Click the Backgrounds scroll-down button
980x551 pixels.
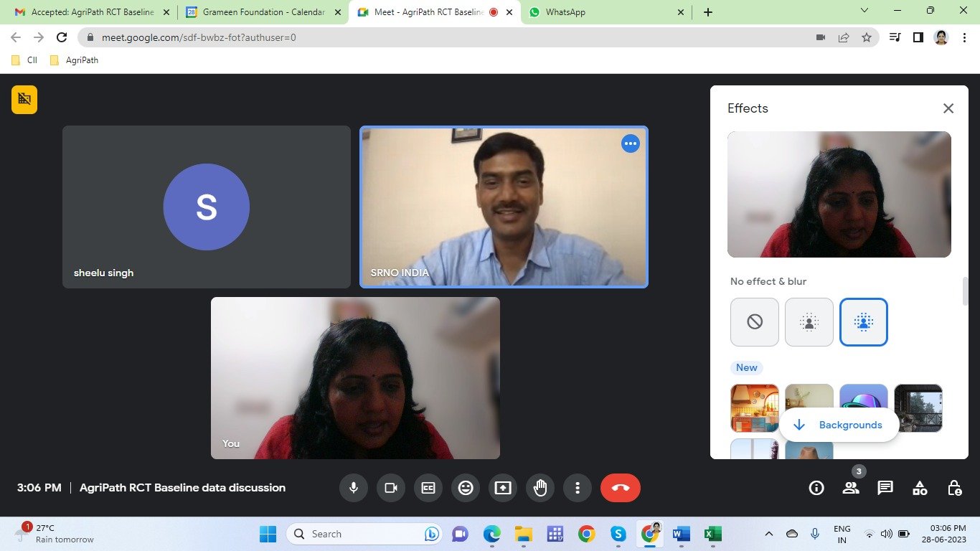tap(839, 425)
